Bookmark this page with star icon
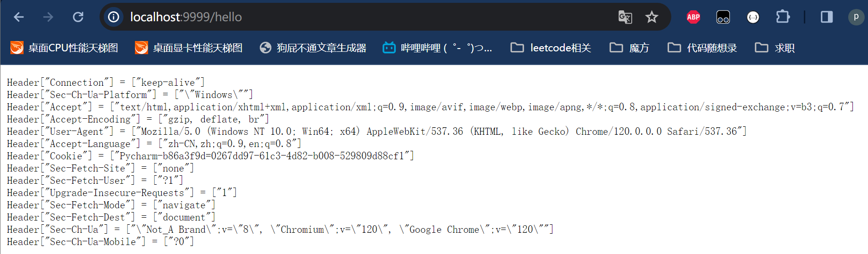This screenshot has height=254, width=868. coord(651,17)
